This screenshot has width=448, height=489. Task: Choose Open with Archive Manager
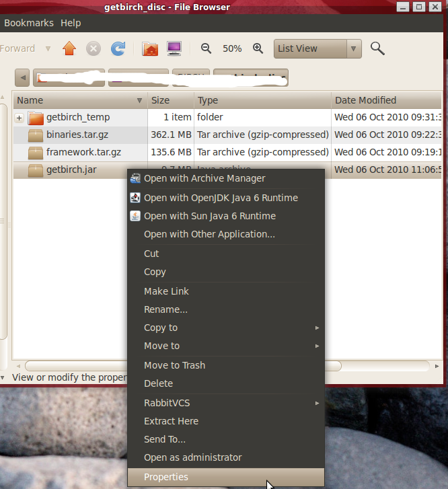click(204, 178)
